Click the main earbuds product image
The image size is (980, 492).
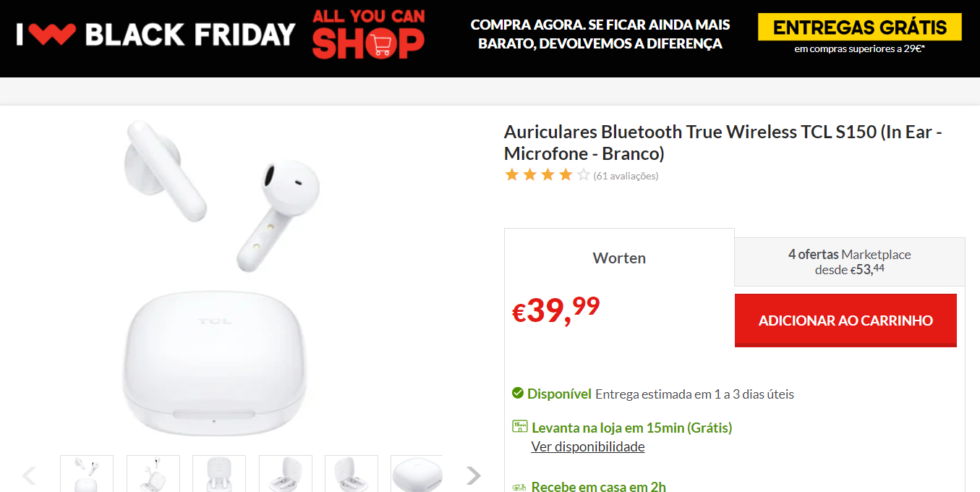click(217, 279)
